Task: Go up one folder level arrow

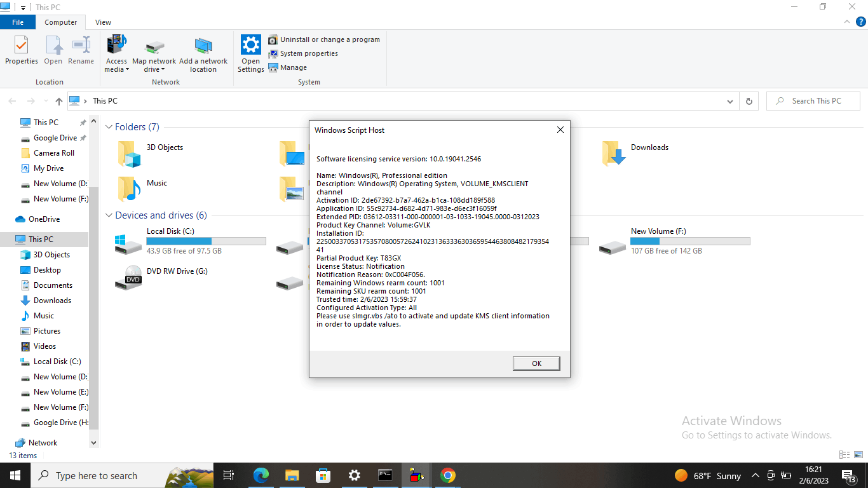Action: coord(59,101)
